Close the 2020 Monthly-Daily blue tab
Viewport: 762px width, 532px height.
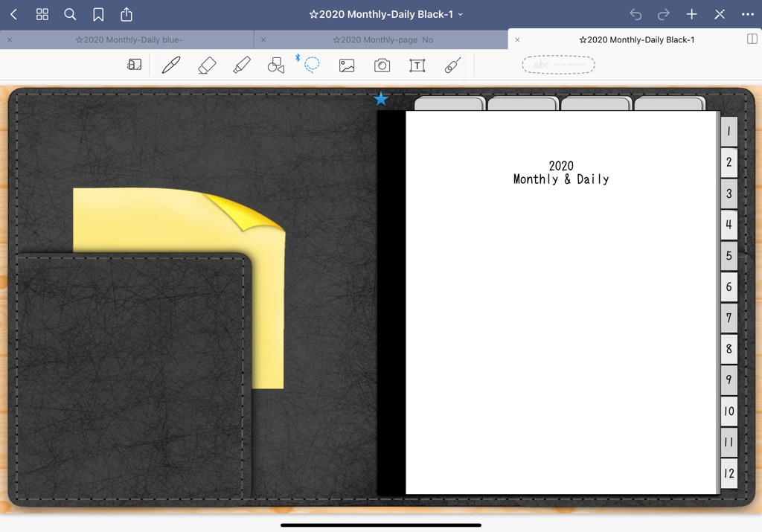click(10, 40)
